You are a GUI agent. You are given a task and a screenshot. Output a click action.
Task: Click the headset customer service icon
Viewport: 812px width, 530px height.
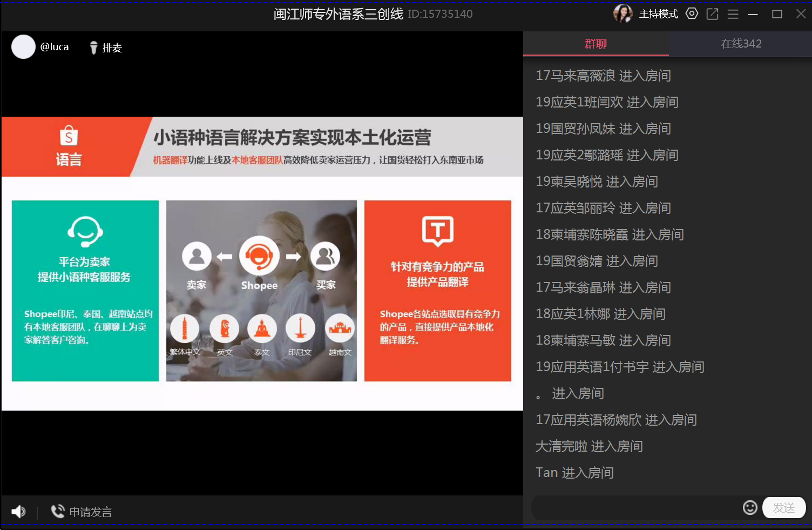(x=85, y=232)
